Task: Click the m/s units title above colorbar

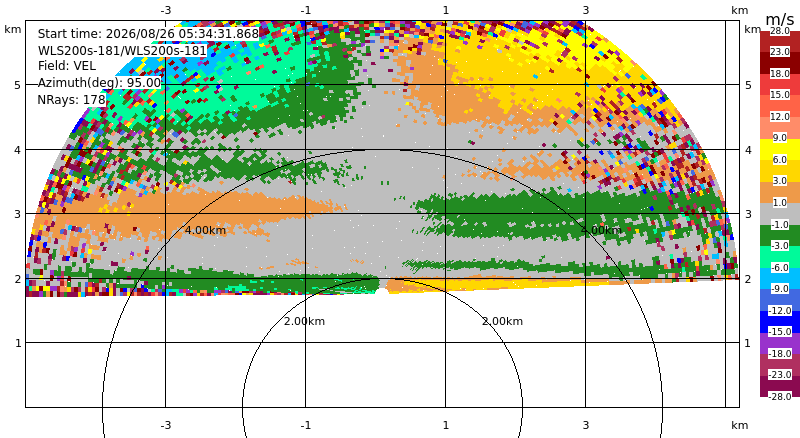Action: (x=780, y=19)
